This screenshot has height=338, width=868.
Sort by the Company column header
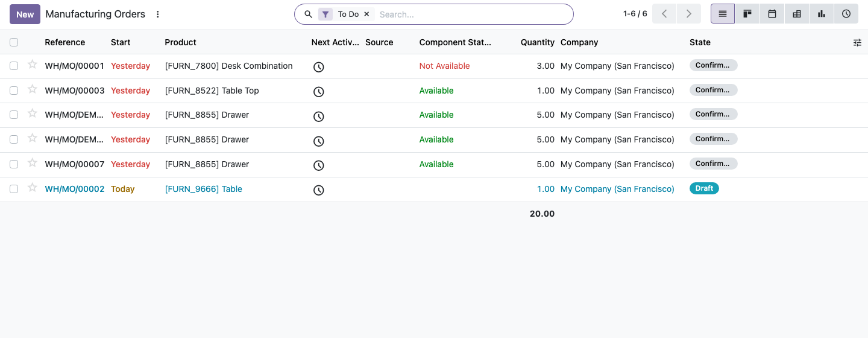(579, 42)
